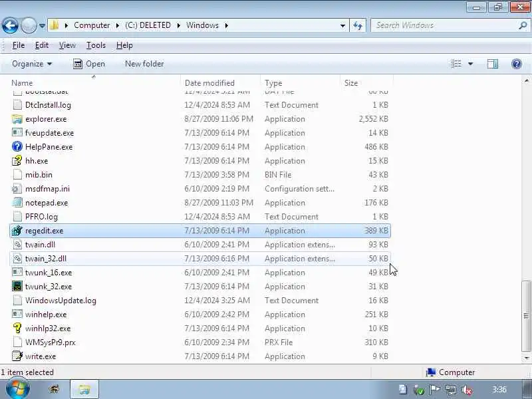Screen dimensions: 532x399
Task: Click the vertical scrollbar thumb
Action: (526, 317)
